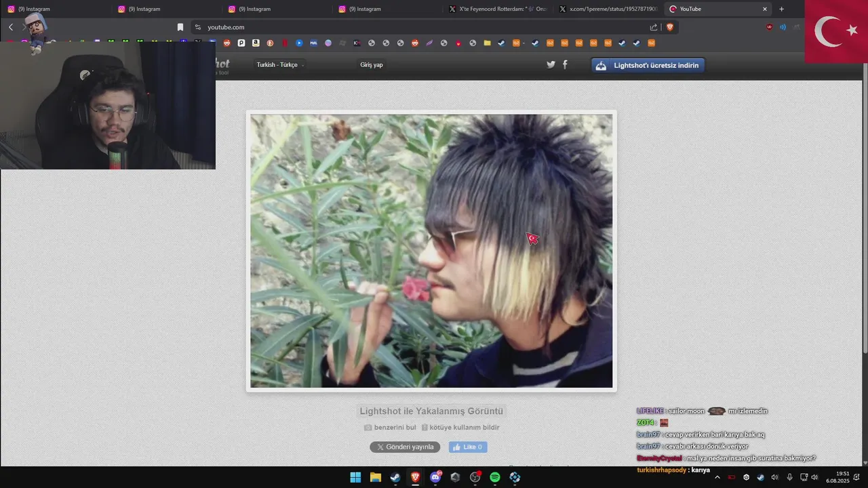Open OBS Studio from the taskbar
The width and height of the screenshot is (868, 488).
click(475, 477)
